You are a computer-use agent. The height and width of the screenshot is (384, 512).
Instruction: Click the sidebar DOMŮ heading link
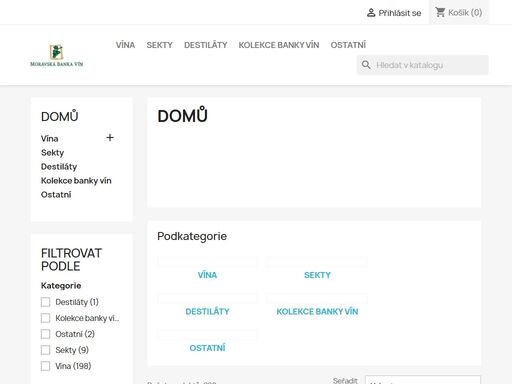pos(60,116)
